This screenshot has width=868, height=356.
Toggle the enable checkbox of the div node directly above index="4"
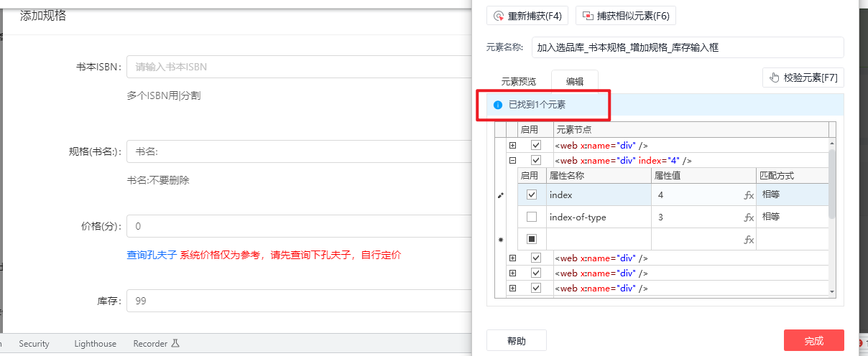(x=536, y=145)
